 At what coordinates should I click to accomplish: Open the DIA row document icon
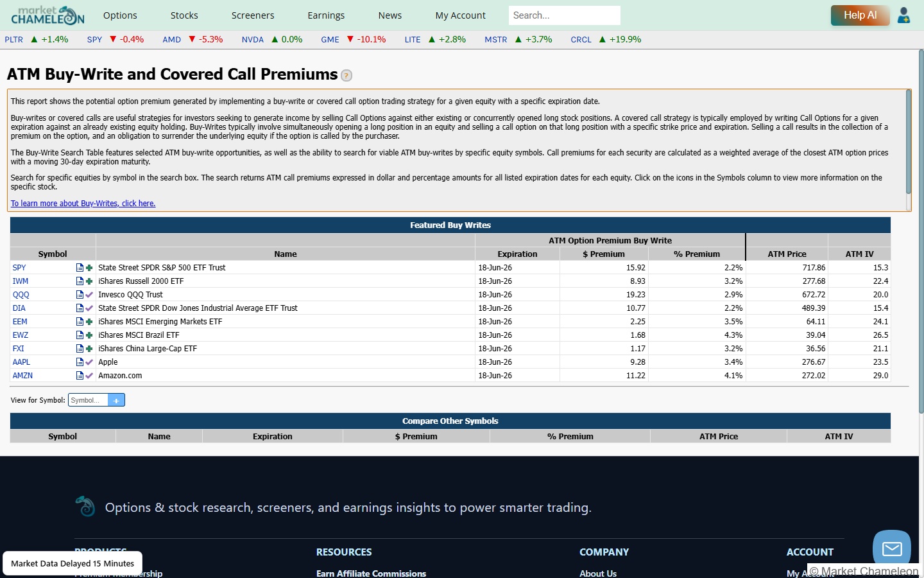pyautogui.click(x=80, y=308)
